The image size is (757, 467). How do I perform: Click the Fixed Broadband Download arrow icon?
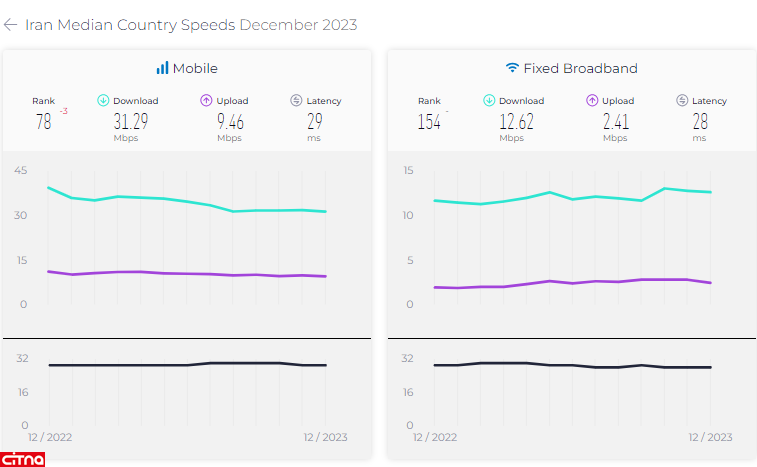(489, 100)
